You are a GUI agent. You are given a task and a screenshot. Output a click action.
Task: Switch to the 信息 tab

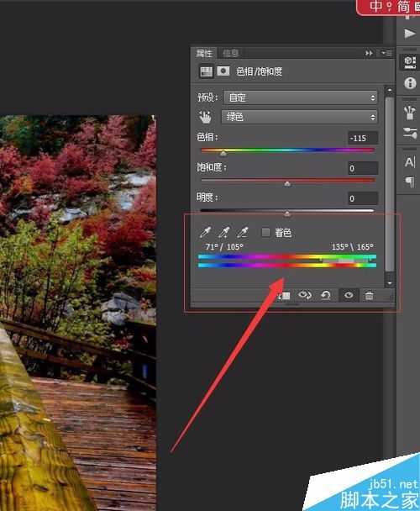click(231, 53)
